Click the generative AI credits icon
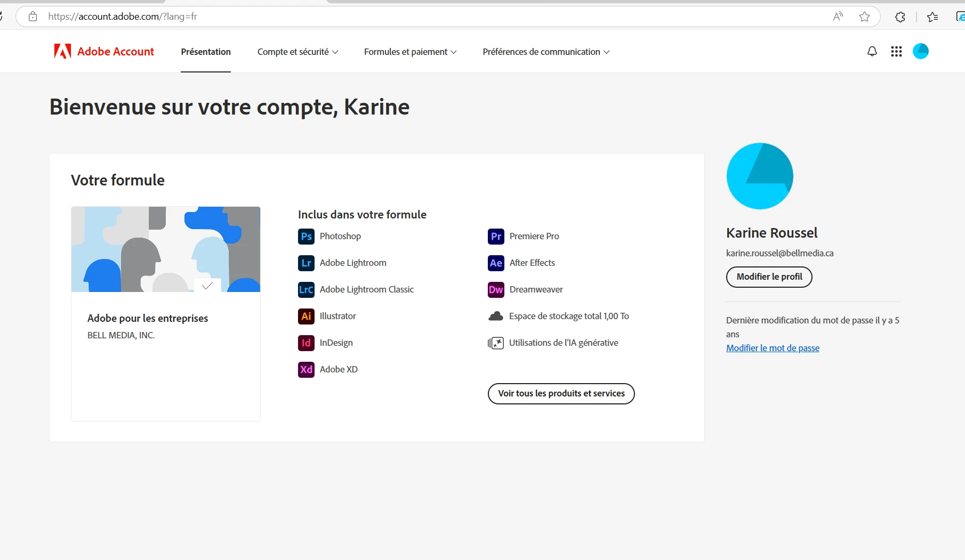 tap(496, 343)
